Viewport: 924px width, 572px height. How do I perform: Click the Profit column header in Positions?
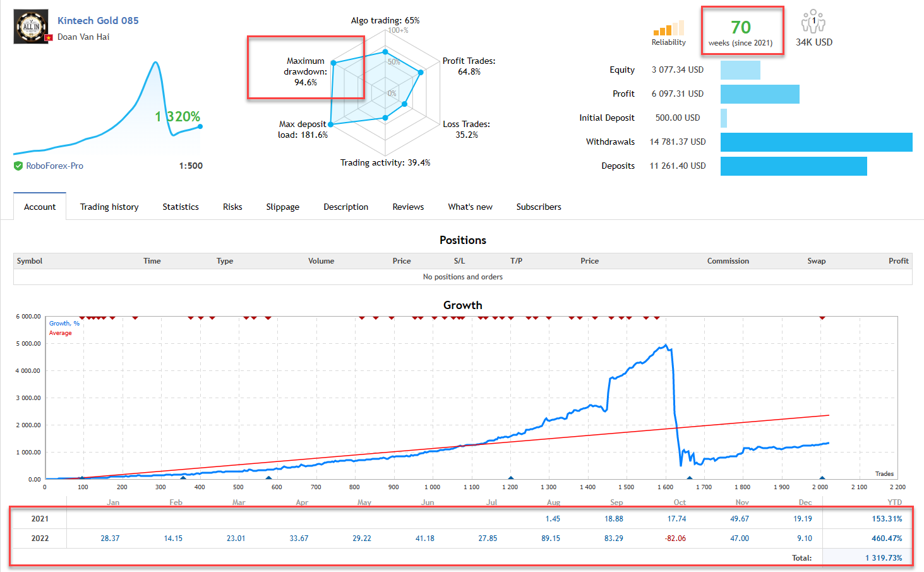[x=898, y=260]
